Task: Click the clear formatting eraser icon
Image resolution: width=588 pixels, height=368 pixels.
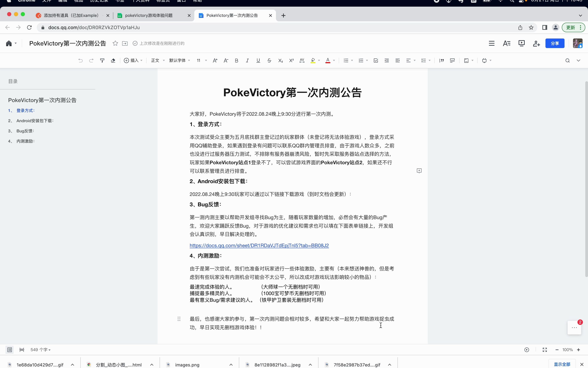Action: click(113, 61)
